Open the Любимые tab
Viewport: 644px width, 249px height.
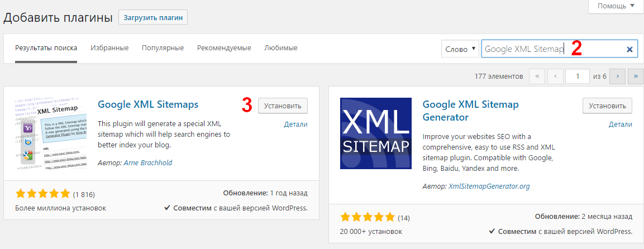point(281,48)
